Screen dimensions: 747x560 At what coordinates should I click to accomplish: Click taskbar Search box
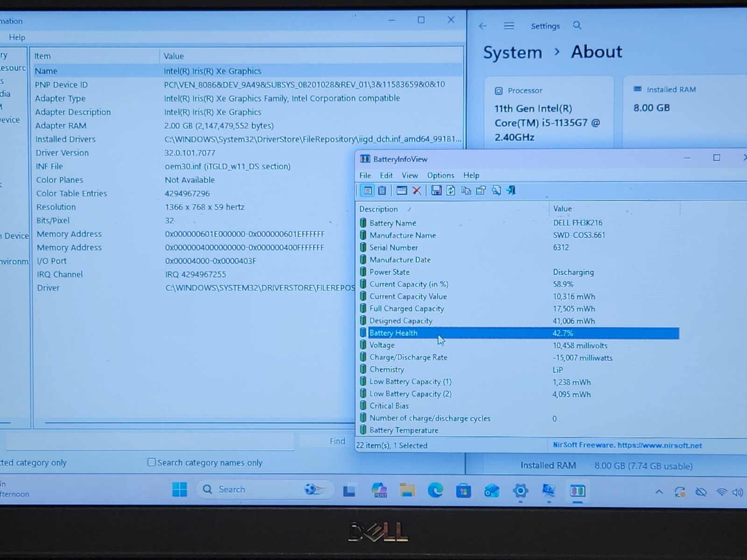coord(265,489)
